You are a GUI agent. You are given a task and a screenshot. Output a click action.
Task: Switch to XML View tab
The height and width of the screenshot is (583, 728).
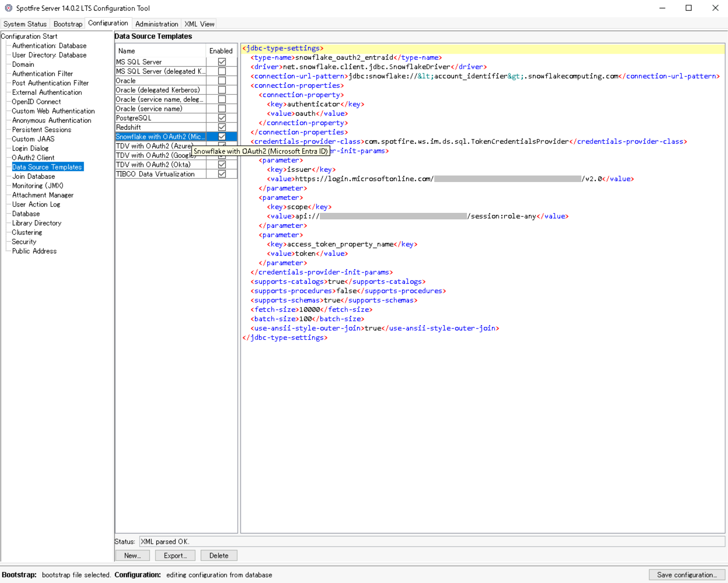(199, 24)
